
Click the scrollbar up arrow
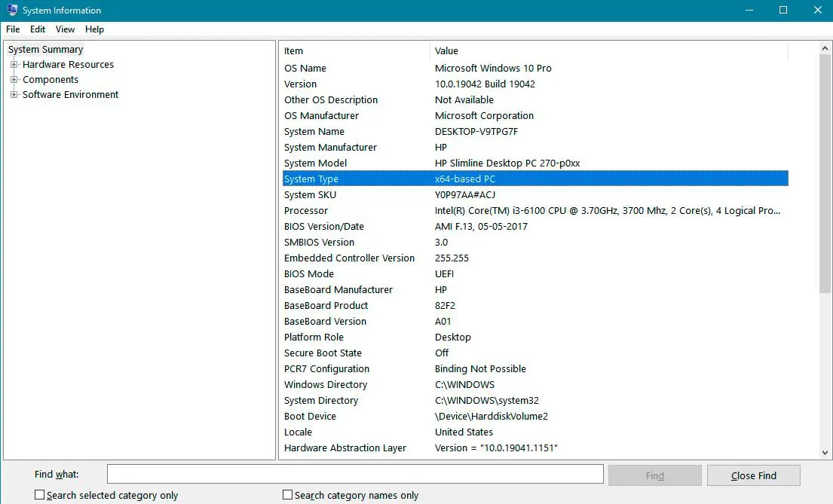tap(825, 48)
